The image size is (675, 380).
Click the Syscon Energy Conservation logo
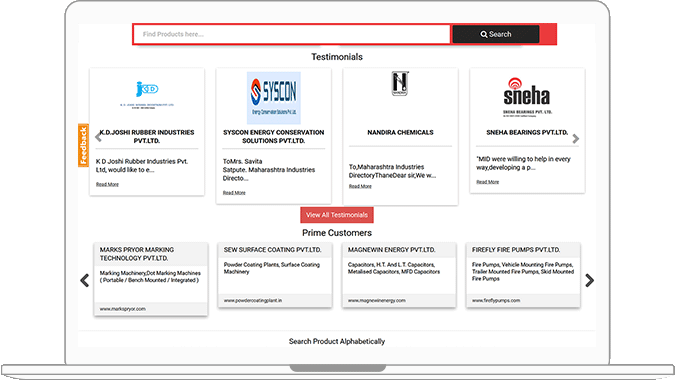coord(274,98)
